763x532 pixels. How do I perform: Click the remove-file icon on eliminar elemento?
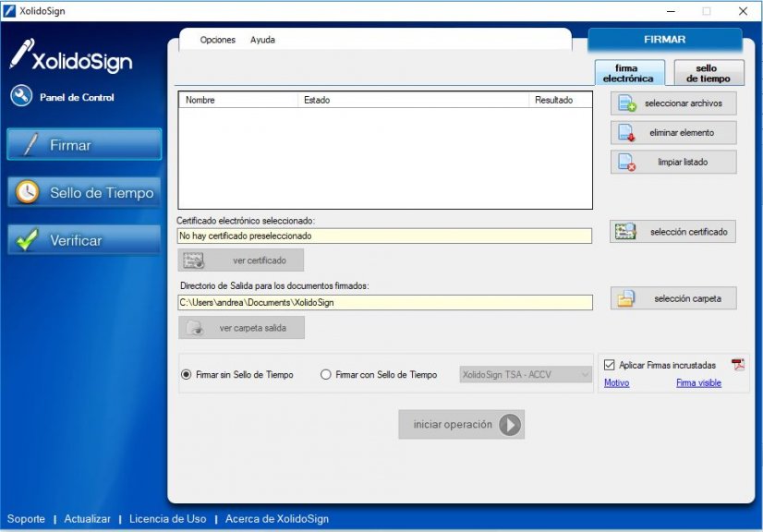(626, 132)
